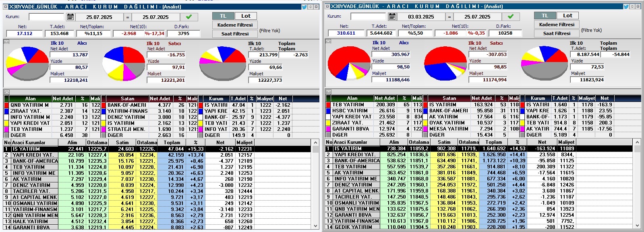
Task: Click the scrollbar up arrow in the right broker list
Action: pyautogui.click(x=638, y=142)
